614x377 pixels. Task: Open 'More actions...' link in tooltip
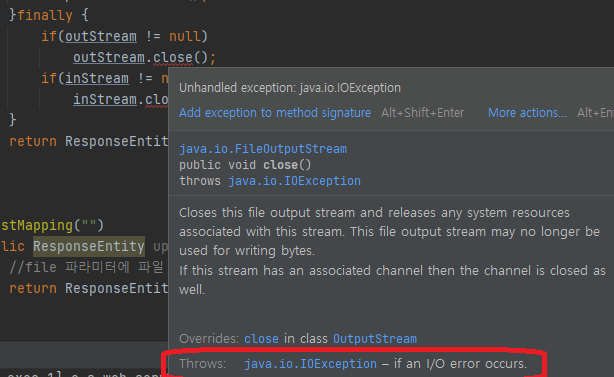click(x=527, y=113)
